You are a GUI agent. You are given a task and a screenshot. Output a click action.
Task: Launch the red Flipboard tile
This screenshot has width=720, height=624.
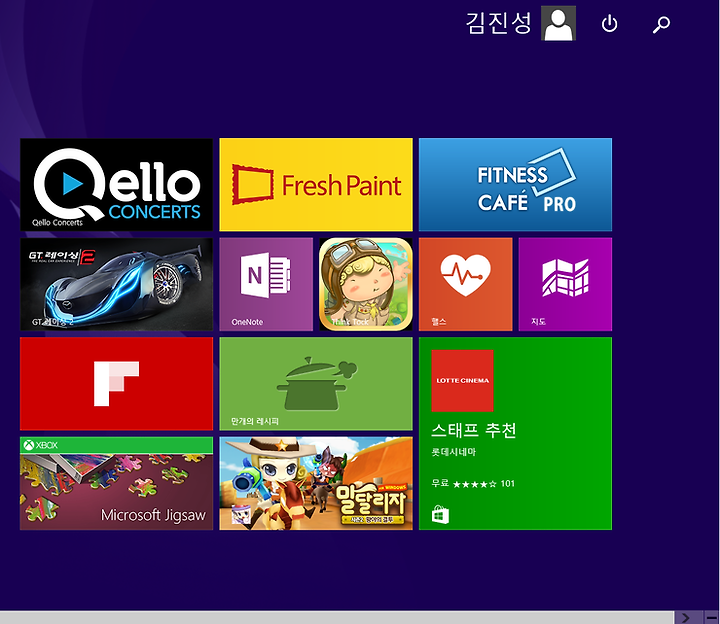(116, 384)
